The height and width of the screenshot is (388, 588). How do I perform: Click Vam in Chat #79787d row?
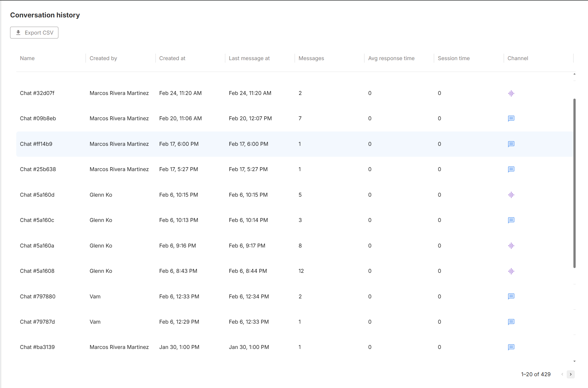pos(95,322)
